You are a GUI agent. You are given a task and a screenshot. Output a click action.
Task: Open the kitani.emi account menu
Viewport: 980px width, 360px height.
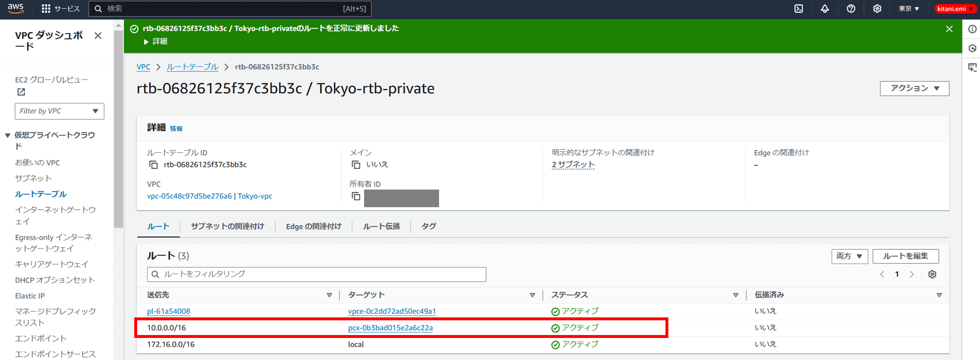point(955,9)
